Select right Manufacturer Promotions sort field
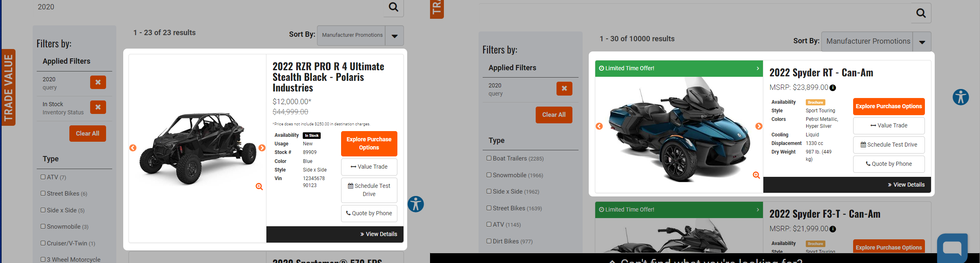The width and height of the screenshot is (980, 263). (x=867, y=42)
